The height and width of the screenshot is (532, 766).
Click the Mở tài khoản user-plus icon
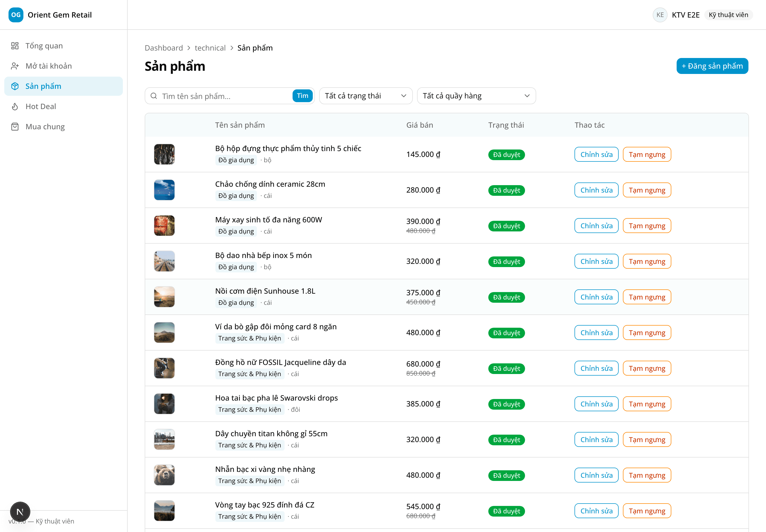(x=15, y=66)
